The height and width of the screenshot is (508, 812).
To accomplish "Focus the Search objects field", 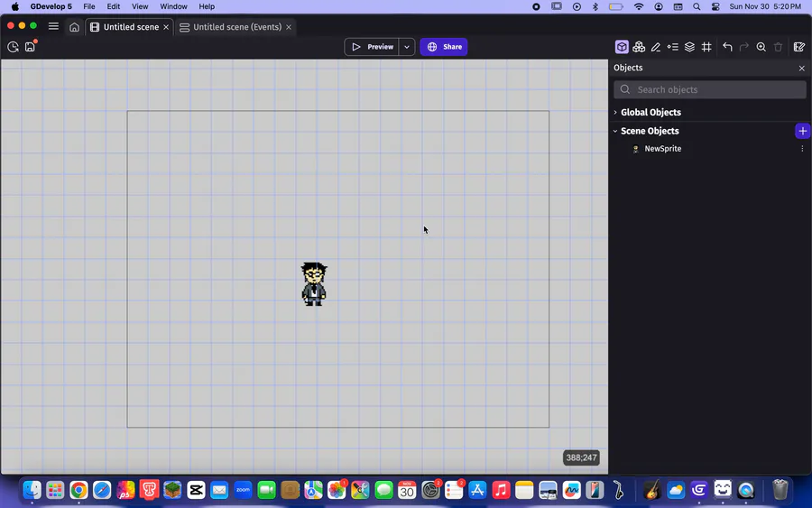I will [x=710, y=89].
